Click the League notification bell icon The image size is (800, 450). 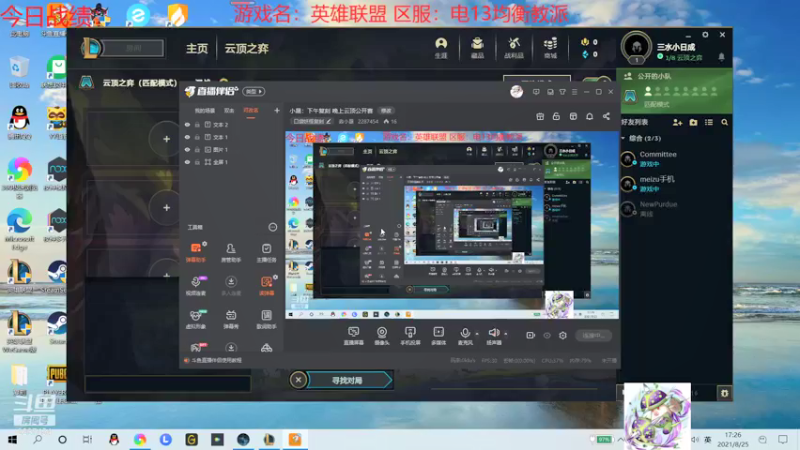(721, 57)
